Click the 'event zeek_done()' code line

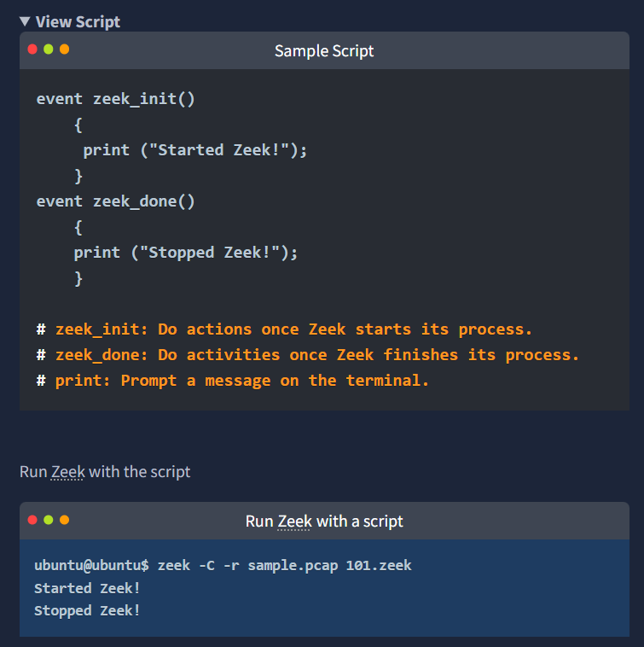pos(116,201)
